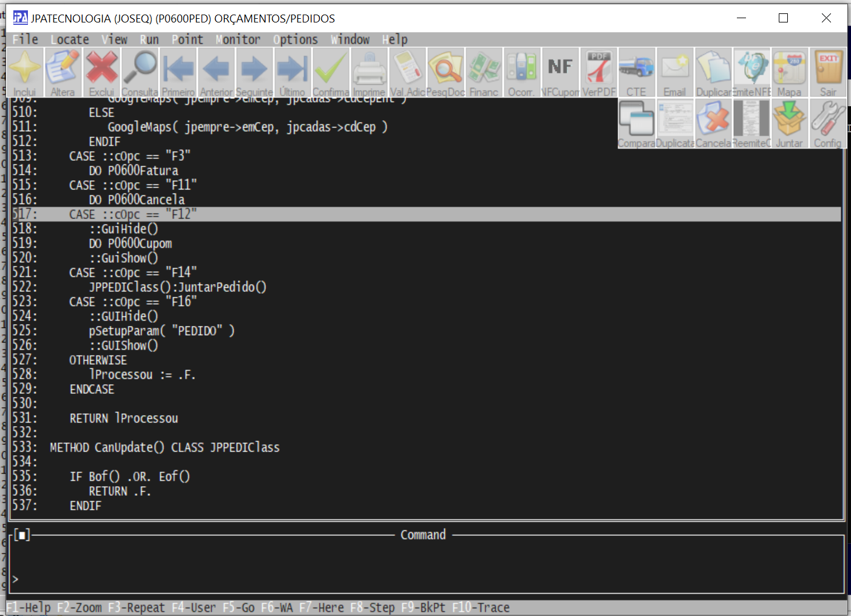This screenshot has height=616, width=851.
Task: Open the Mapa icon
Action: click(x=789, y=72)
